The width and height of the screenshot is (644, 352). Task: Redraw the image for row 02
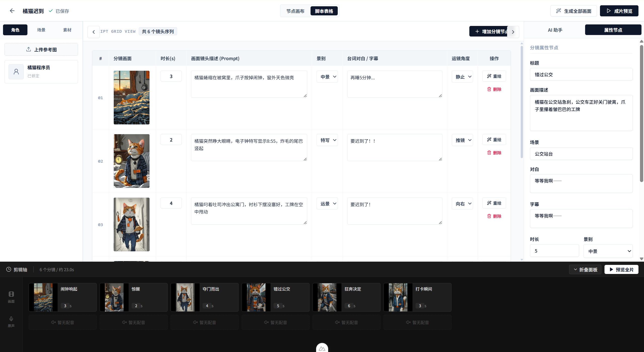click(x=494, y=139)
